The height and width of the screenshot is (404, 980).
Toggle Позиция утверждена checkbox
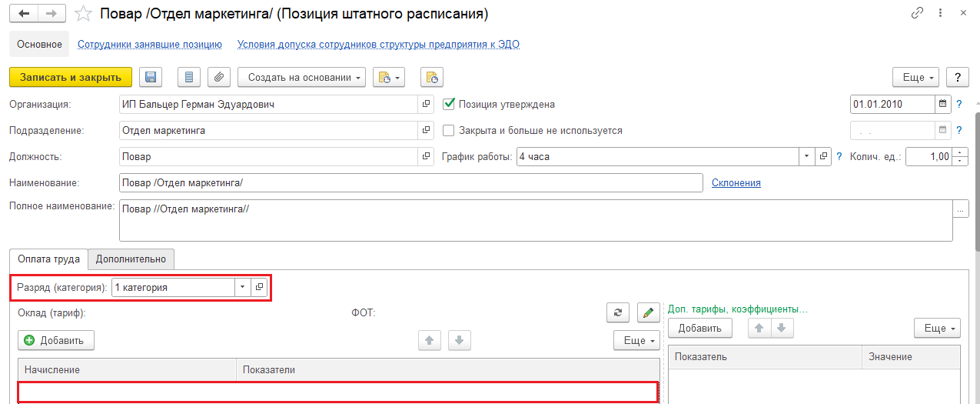(x=450, y=104)
